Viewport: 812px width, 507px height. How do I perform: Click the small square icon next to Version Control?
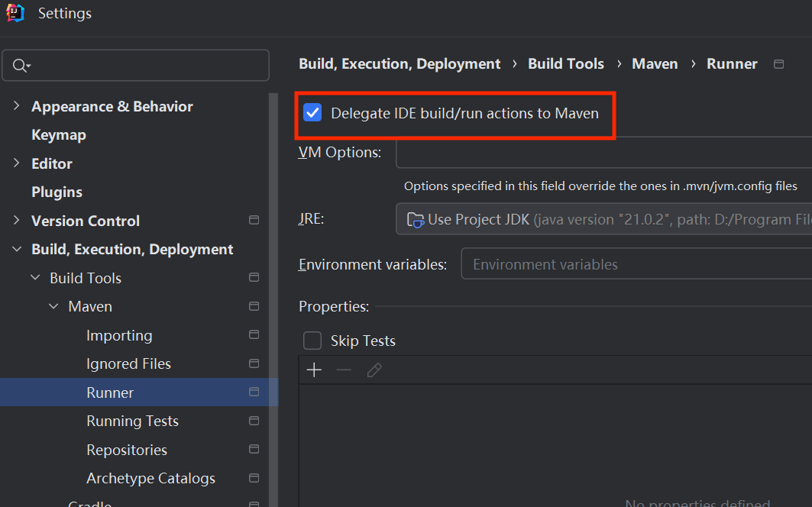click(254, 220)
